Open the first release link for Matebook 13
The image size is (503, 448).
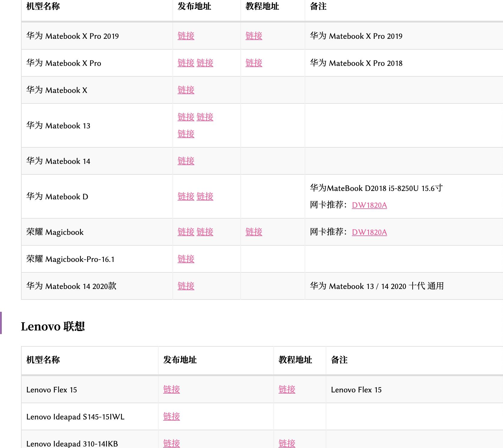[x=186, y=117]
